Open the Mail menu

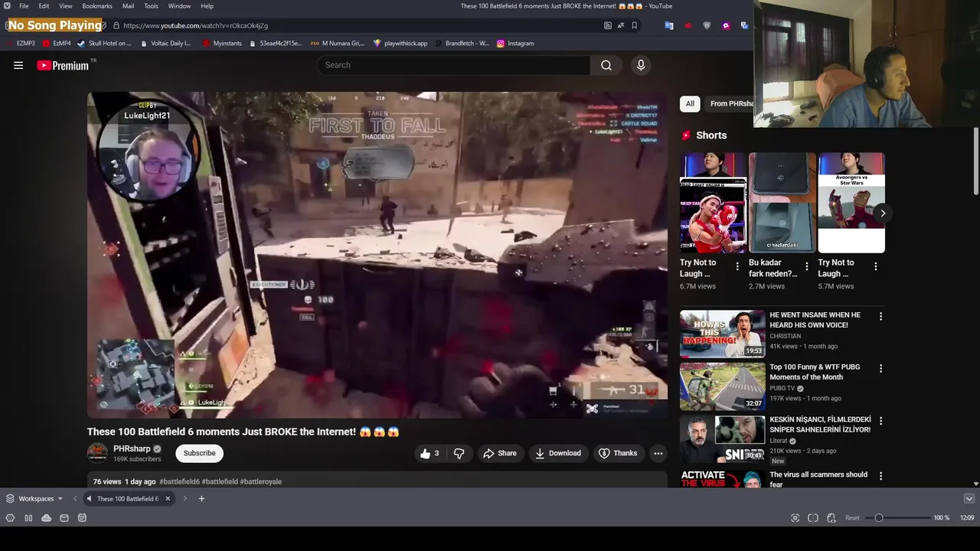(128, 6)
